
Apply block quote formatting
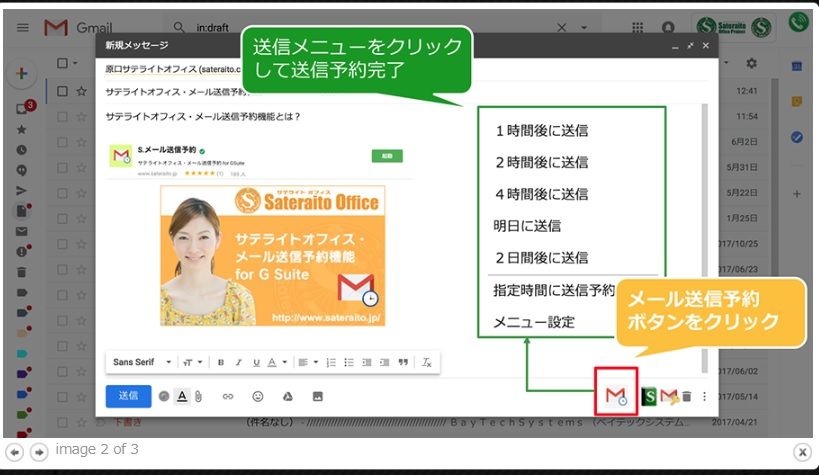click(403, 362)
